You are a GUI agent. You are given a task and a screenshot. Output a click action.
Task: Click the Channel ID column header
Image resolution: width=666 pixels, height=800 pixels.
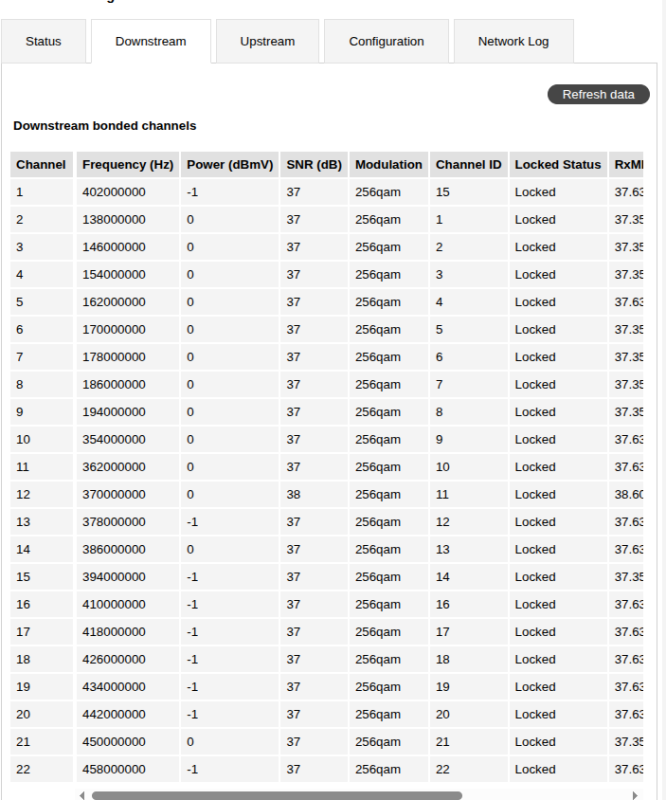(x=468, y=164)
